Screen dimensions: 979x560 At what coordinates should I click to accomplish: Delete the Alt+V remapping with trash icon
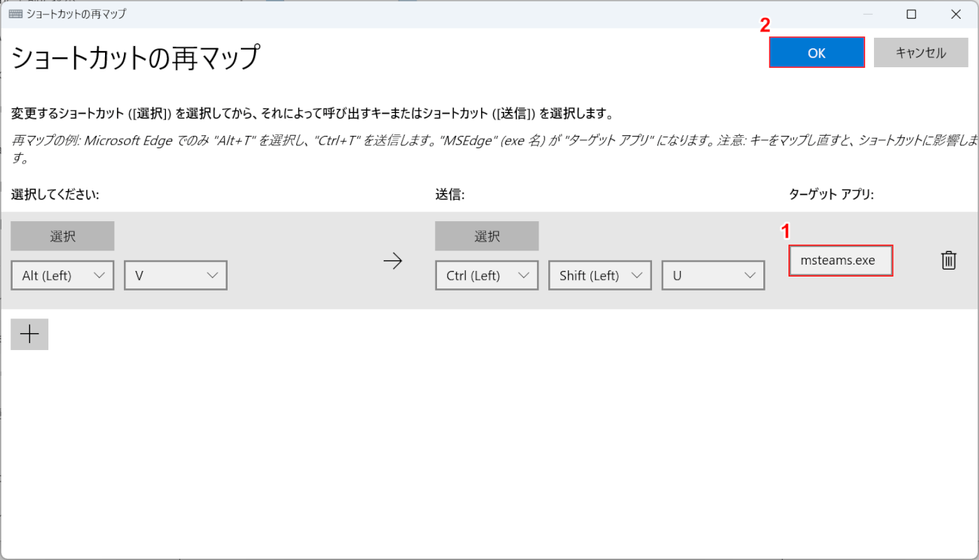[x=948, y=260]
